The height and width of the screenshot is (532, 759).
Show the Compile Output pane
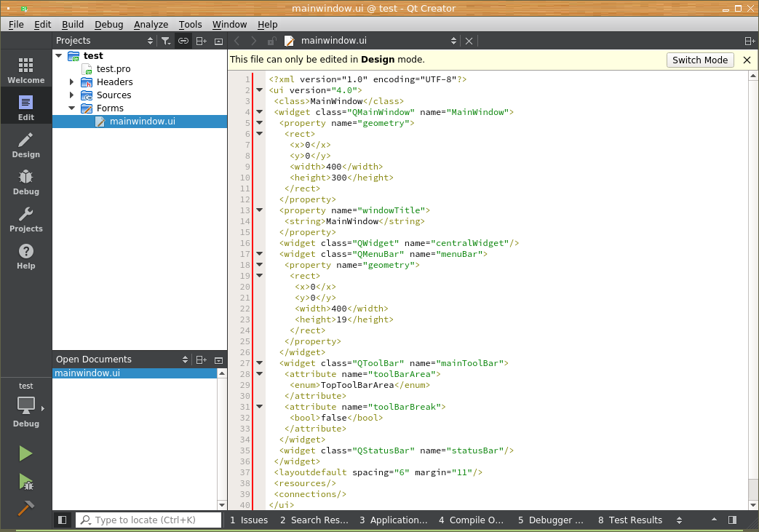click(472, 520)
